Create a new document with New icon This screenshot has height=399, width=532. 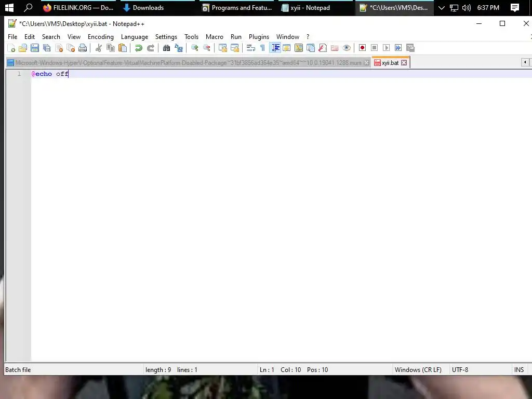tap(11, 48)
